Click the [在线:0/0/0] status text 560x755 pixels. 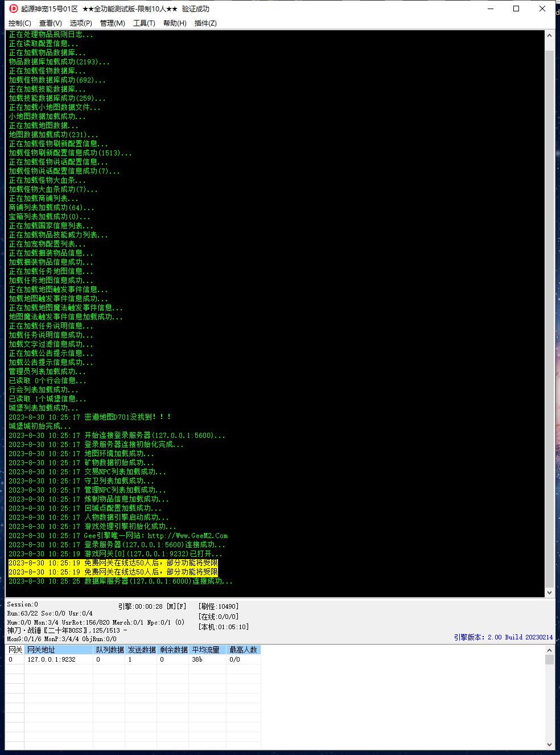point(219,617)
